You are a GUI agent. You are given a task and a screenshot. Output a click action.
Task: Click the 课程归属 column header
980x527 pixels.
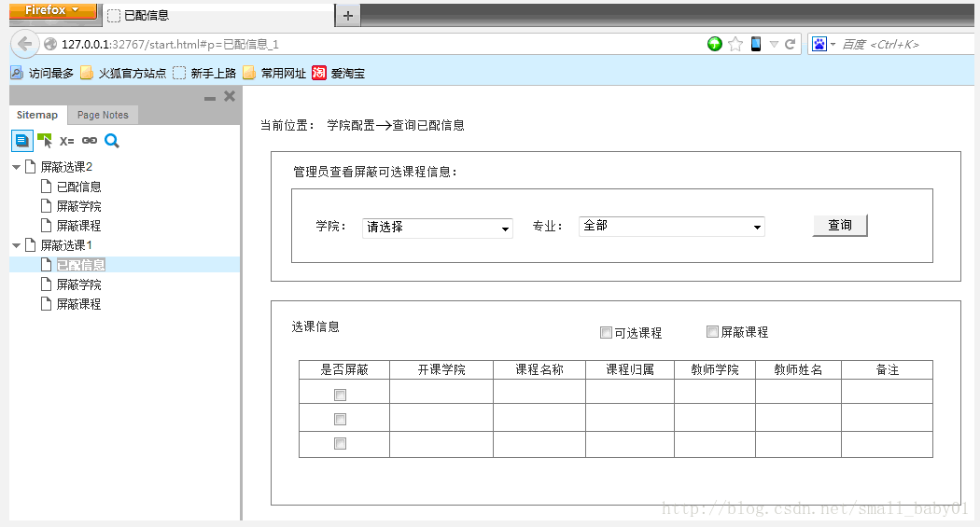pos(630,369)
